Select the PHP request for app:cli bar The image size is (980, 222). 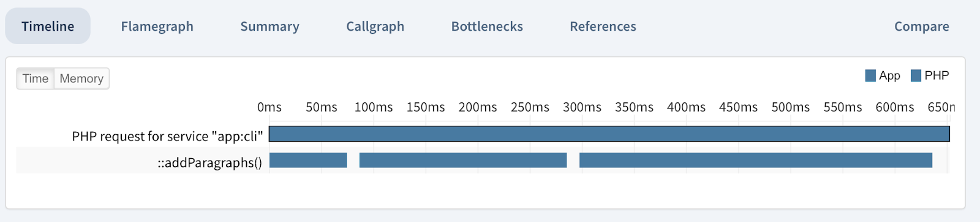[x=609, y=134]
